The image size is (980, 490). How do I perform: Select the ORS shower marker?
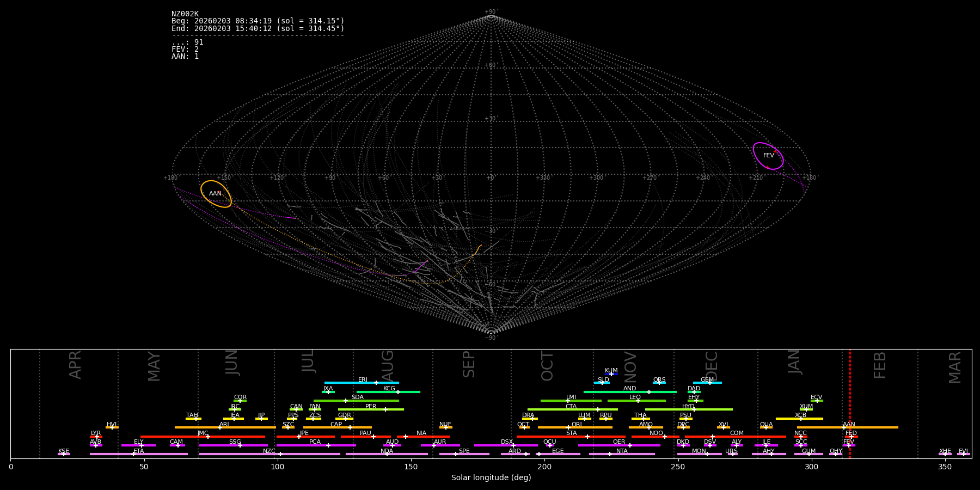(x=659, y=383)
